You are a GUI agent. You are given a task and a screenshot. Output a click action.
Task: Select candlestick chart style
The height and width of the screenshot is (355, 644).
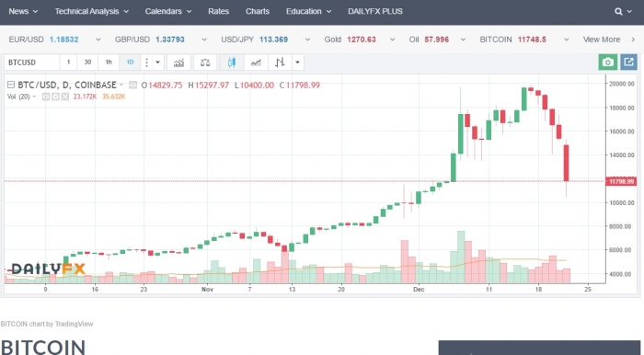(x=232, y=63)
